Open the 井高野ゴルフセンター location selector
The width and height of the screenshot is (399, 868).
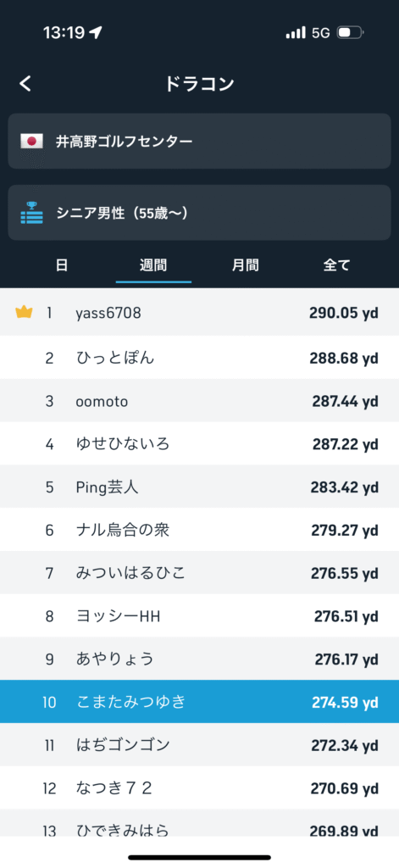click(199, 142)
